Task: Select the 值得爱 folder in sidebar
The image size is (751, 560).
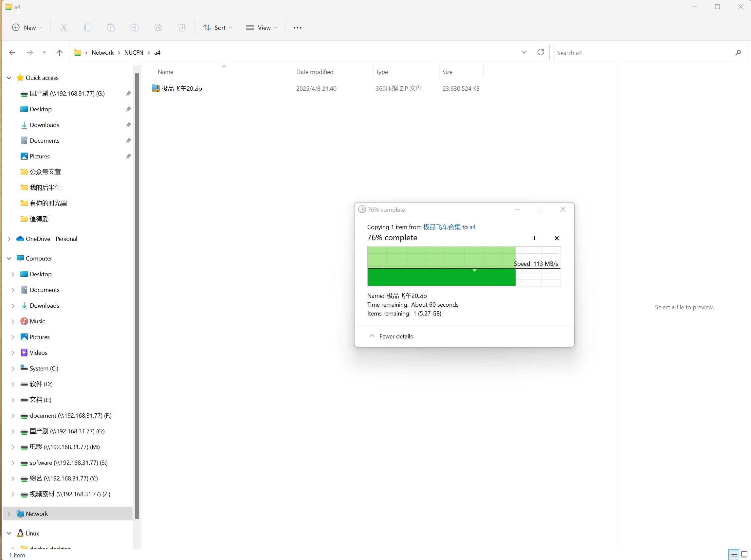Action: pyautogui.click(x=39, y=219)
